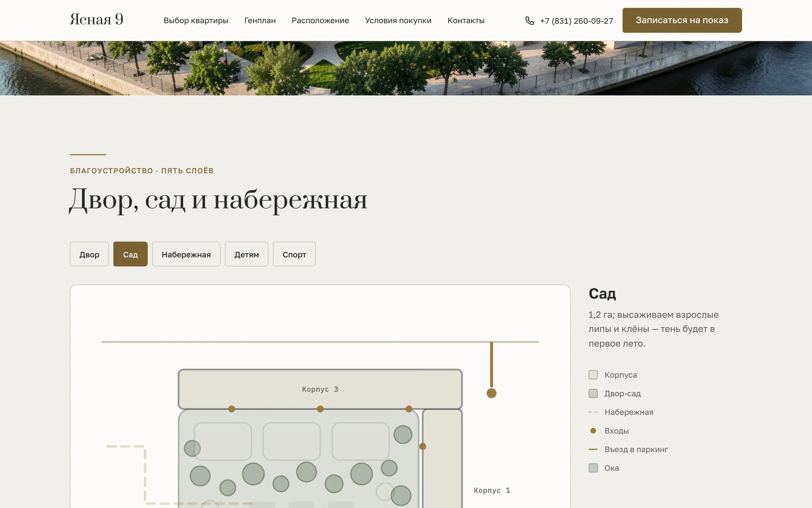Click the Въезд в паркинг legend label
The image size is (812, 508).
(636, 449)
